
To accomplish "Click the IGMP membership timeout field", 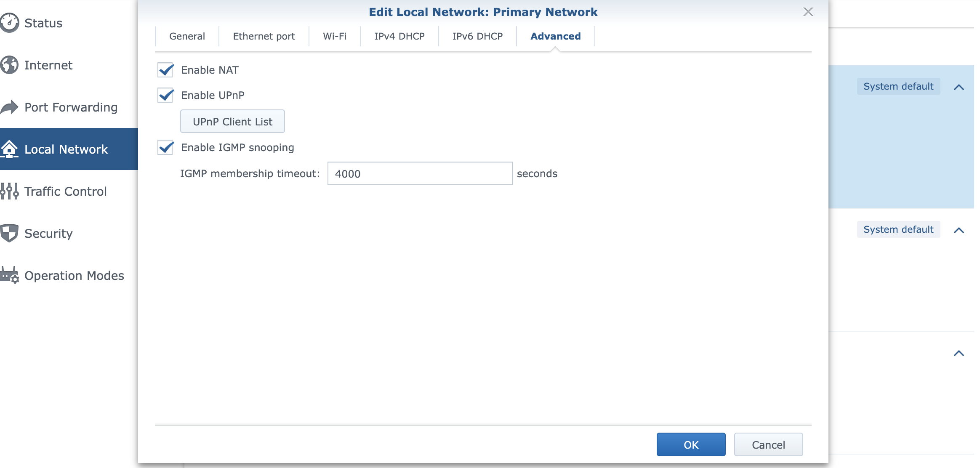I will point(419,173).
